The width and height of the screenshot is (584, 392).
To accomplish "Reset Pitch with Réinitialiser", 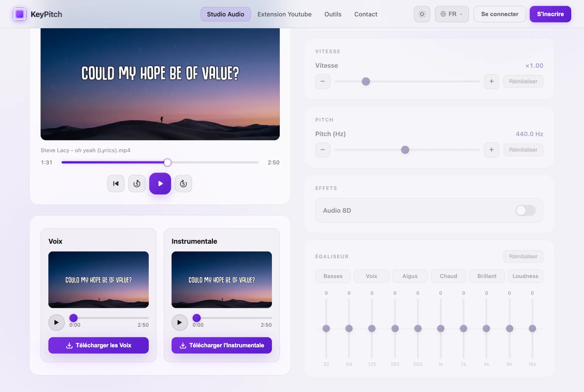I will [x=523, y=150].
